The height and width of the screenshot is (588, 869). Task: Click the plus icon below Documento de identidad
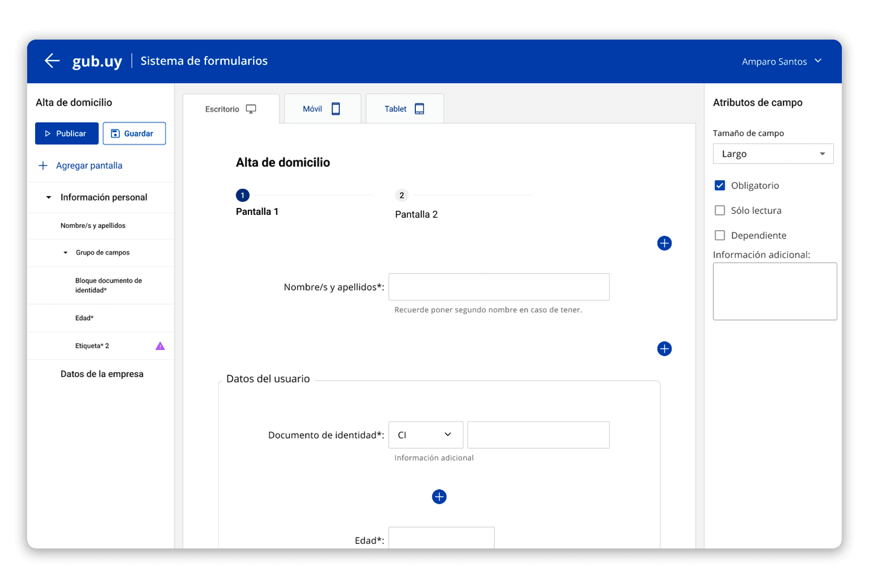pos(439,496)
